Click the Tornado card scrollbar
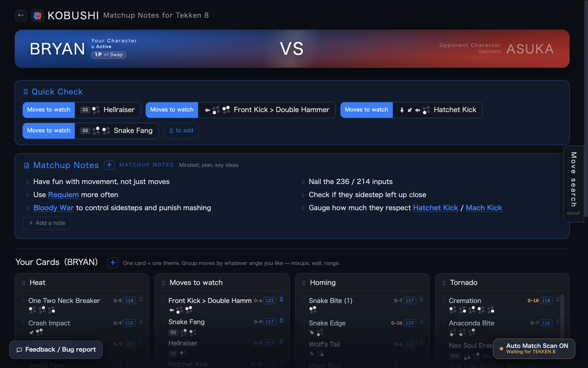This screenshot has height=368, width=588. point(562,316)
